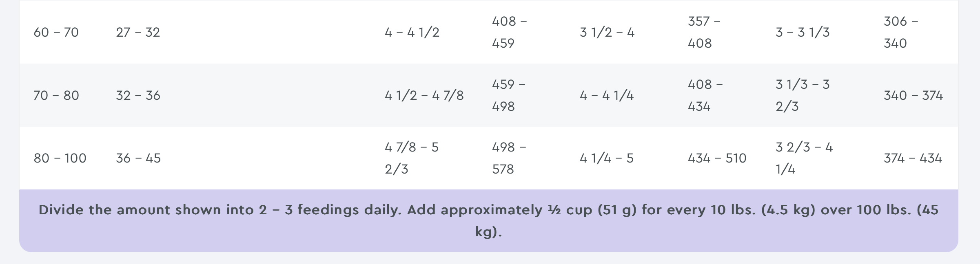Click the "4 – 4 1/4" cups cell
The height and width of the screenshot is (264, 980).
607,95
